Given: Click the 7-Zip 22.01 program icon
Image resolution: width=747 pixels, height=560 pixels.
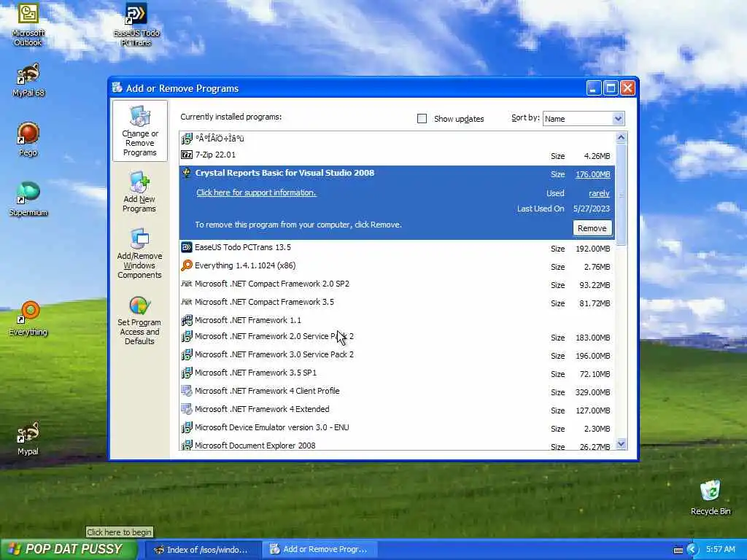Looking at the screenshot, I should 187,155.
